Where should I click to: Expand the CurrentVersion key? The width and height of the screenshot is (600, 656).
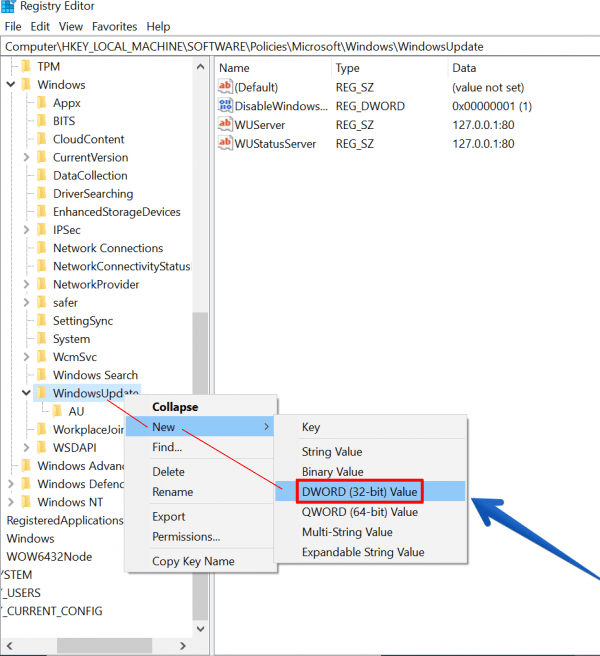coord(26,157)
